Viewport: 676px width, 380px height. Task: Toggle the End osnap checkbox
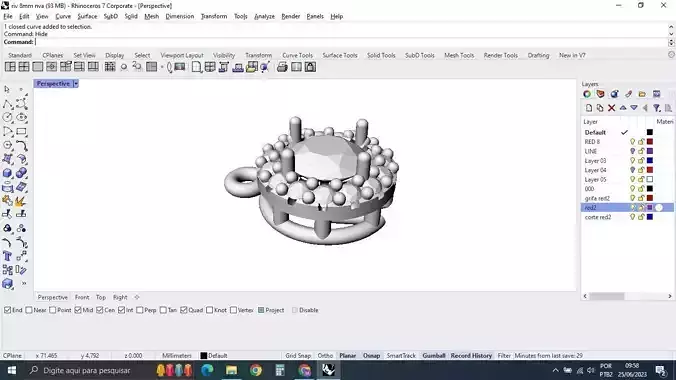pyautogui.click(x=7, y=310)
